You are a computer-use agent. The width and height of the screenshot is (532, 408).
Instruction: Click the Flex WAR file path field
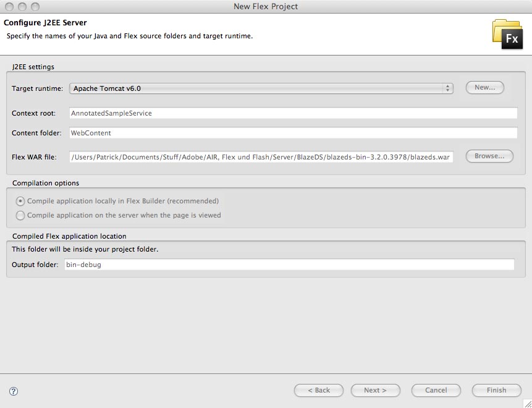tap(261, 157)
